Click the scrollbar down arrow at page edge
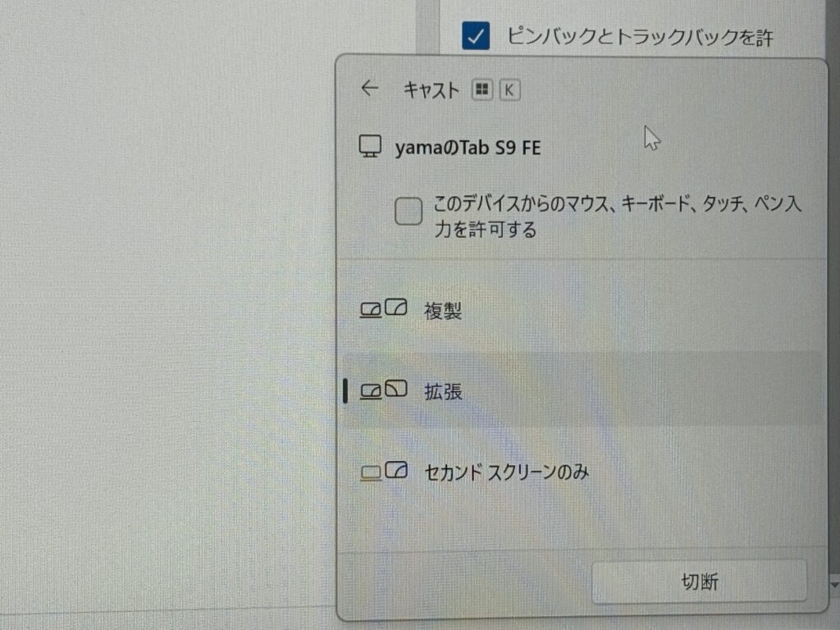840x630 pixels. pyautogui.click(x=834, y=584)
